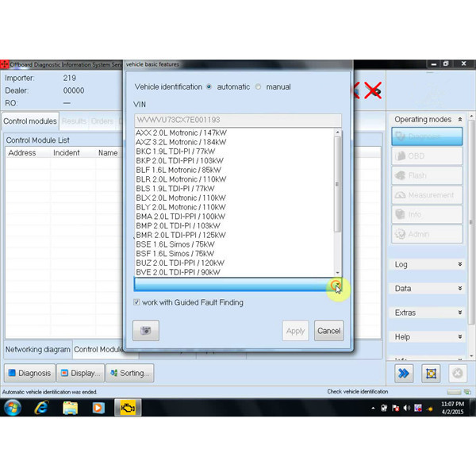The width and height of the screenshot is (476, 476).
Task: Click the camera screenshot button in dialog
Action: point(146,331)
